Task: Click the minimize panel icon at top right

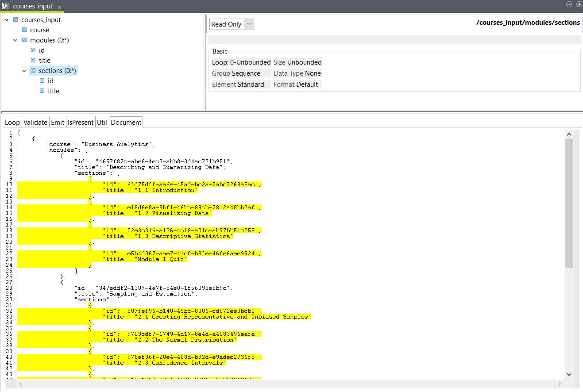Action: (x=570, y=4)
